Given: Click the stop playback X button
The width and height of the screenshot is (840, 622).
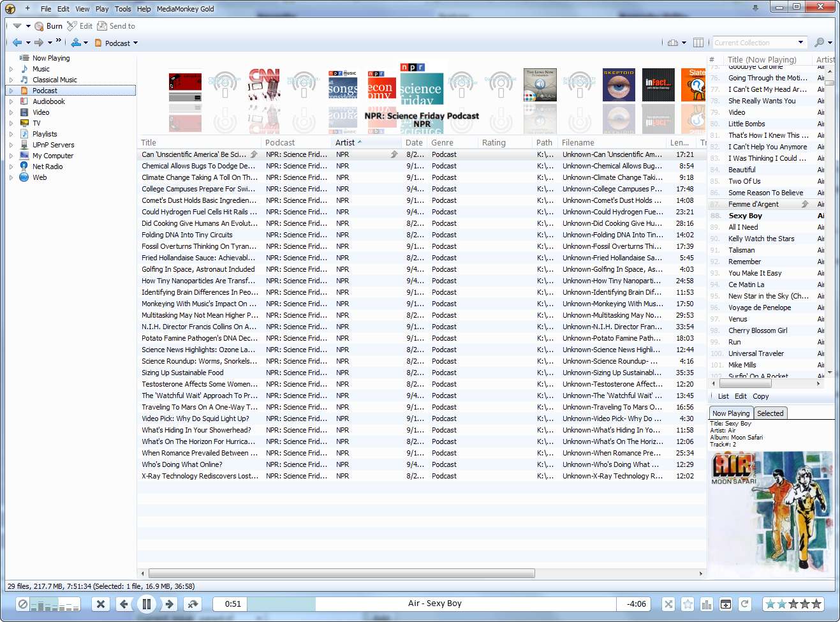Looking at the screenshot, I should 100,603.
